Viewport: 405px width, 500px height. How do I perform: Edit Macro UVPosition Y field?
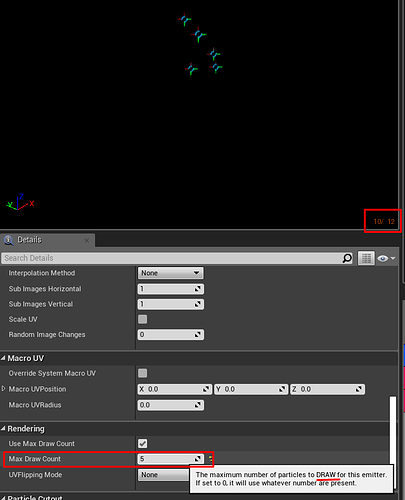[x=251, y=389]
